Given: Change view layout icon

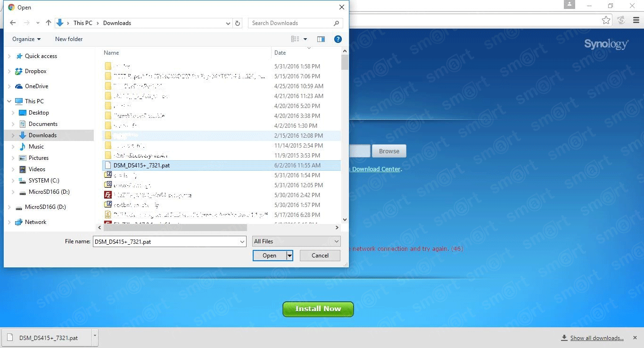Looking at the screenshot, I should coord(295,39).
